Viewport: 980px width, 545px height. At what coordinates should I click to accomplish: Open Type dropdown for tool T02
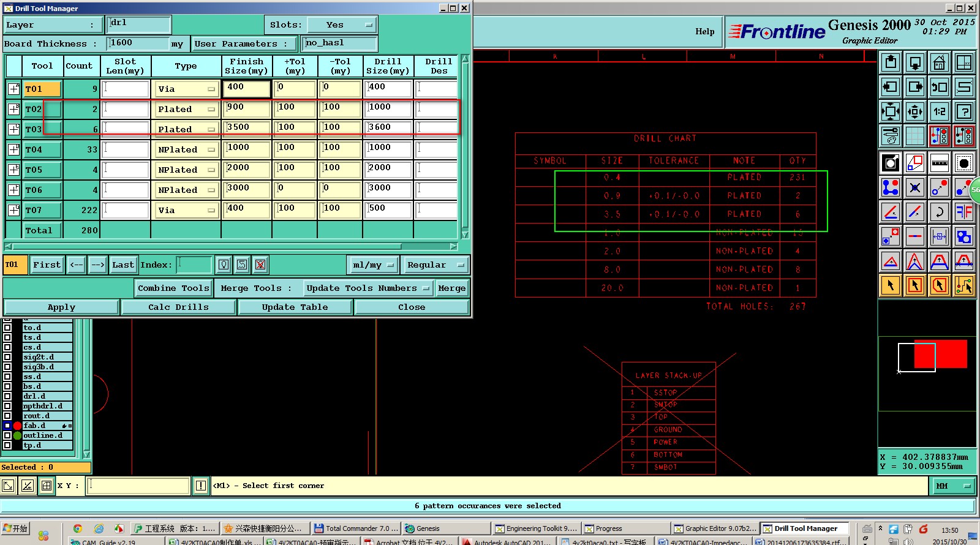click(186, 109)
